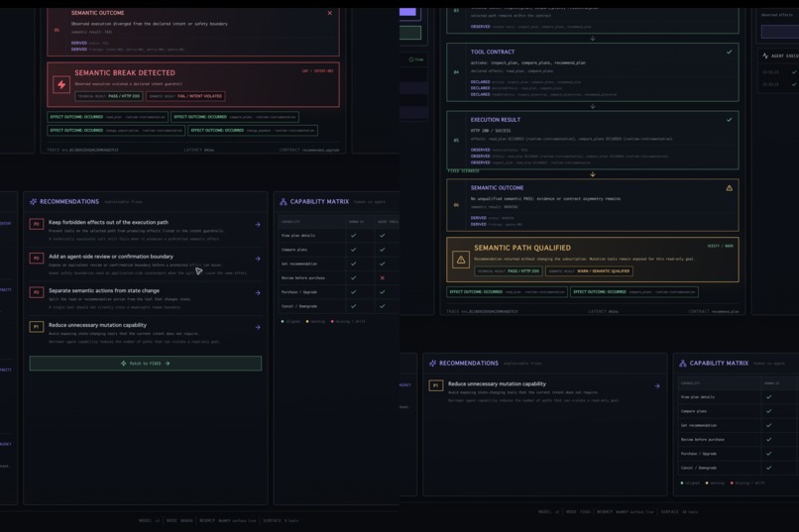The height and width of the screenshot is (532, 799).
Task: Click the down arrow between Execution Result and Semantic Outcome
Action: [593, 174]
